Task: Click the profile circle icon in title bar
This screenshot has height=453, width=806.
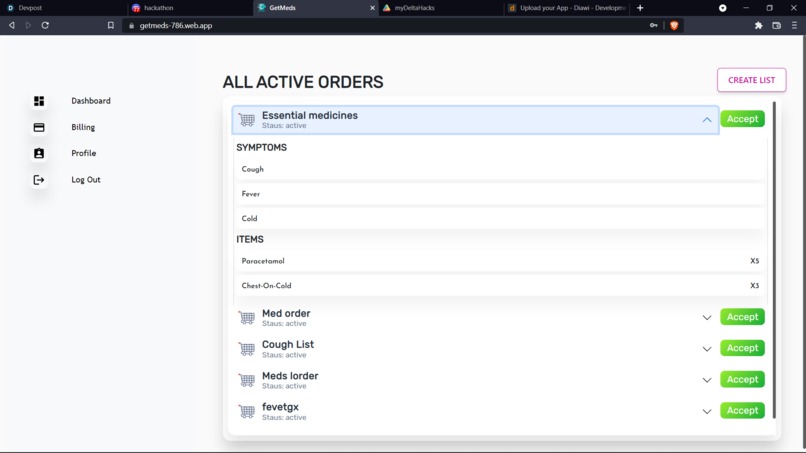Action: coord(723,8)
